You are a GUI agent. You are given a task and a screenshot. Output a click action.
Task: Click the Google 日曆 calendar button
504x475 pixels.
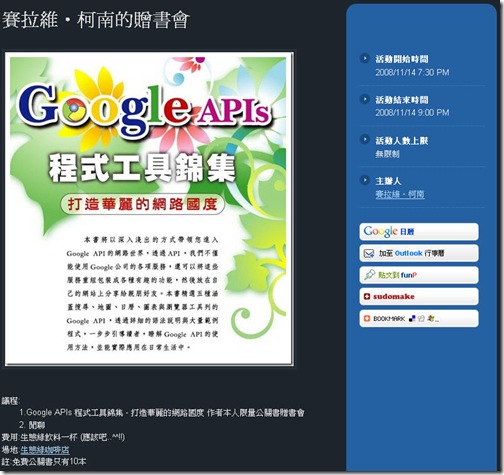point(419,231)
